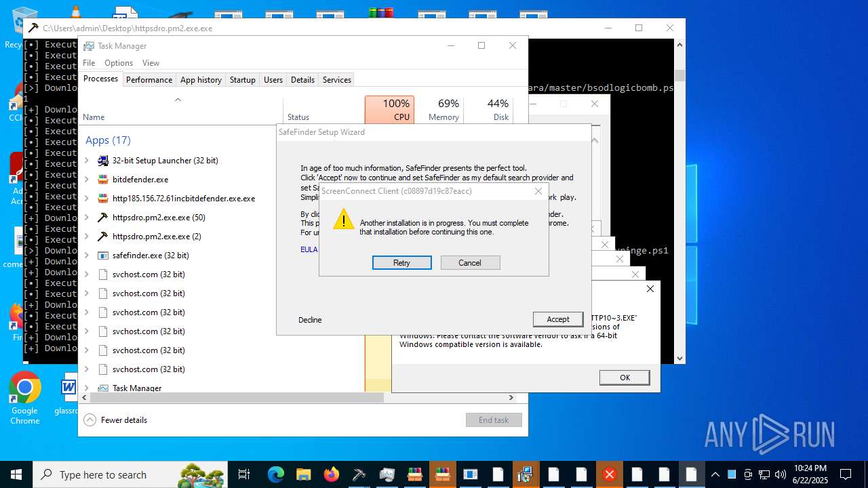Viewport: 868px width, 488px height.
Task: Expand the Task Manager process row
Action: (x=86, y=388)
